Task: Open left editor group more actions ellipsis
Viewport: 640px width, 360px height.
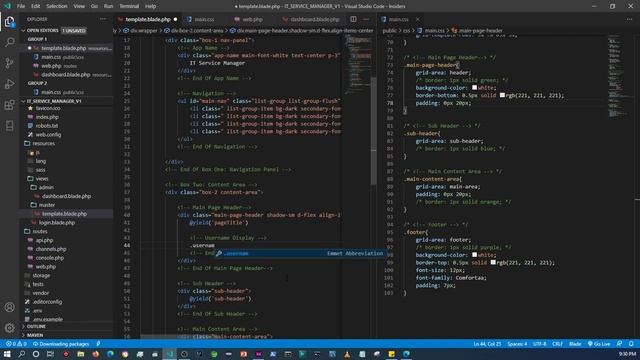Action: (366, 19)
